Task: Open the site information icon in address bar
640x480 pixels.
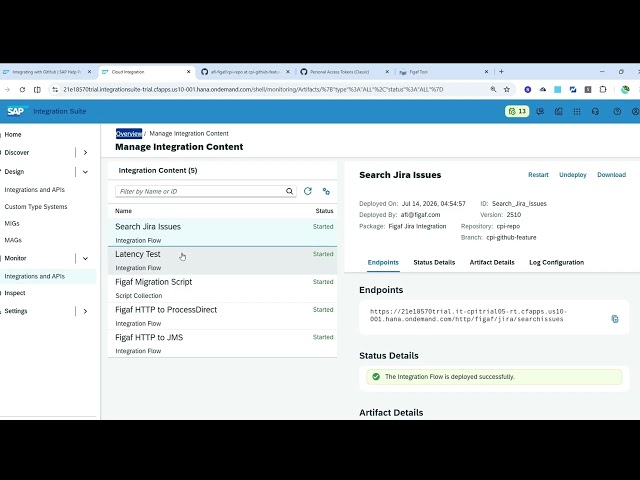Action: (x=55, y=89)
